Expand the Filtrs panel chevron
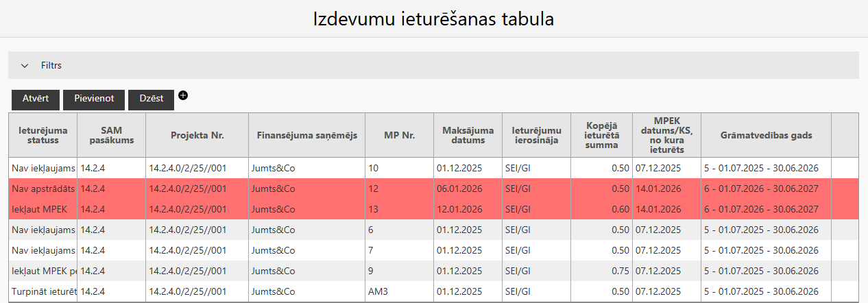 [25, 66]
